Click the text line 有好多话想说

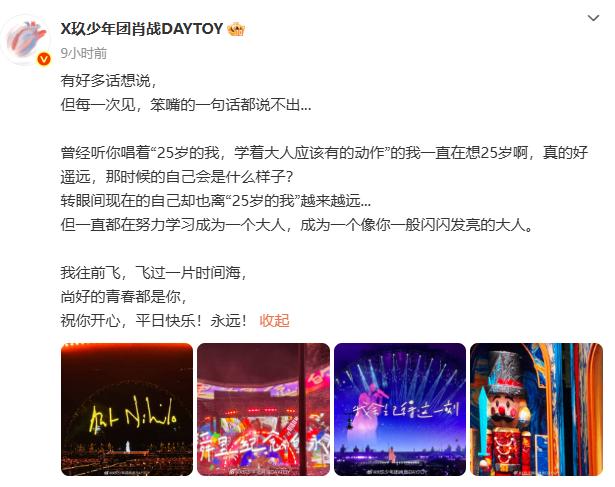point(109,81)
